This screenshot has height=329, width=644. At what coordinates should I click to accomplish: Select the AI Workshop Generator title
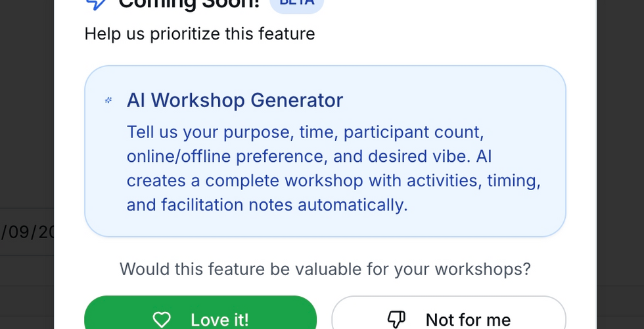235,101
